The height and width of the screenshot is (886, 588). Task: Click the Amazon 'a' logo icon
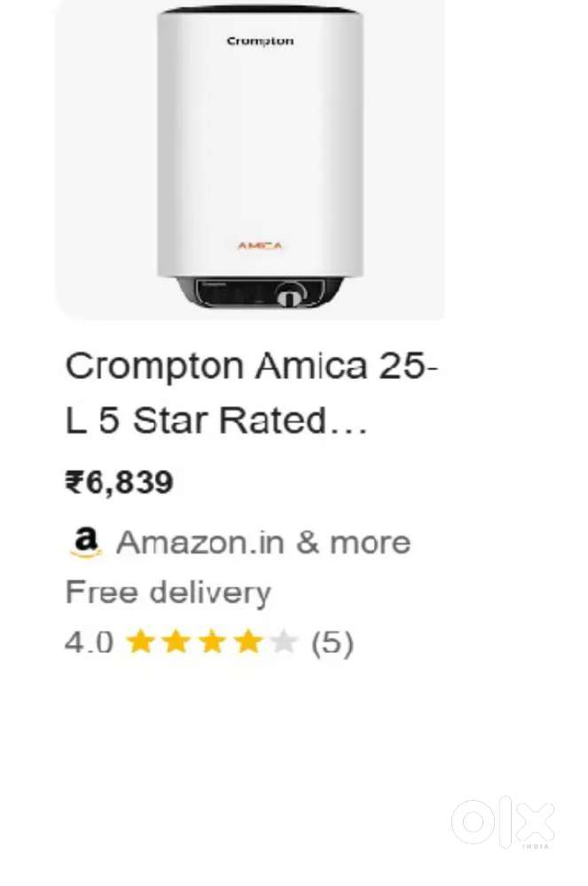tap(85, 541)
